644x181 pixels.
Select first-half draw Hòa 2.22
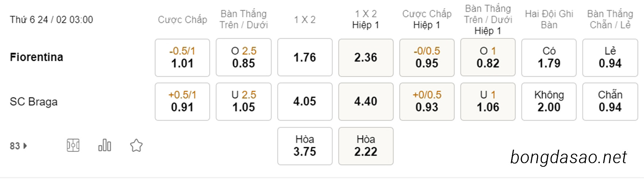pos(366,146)
